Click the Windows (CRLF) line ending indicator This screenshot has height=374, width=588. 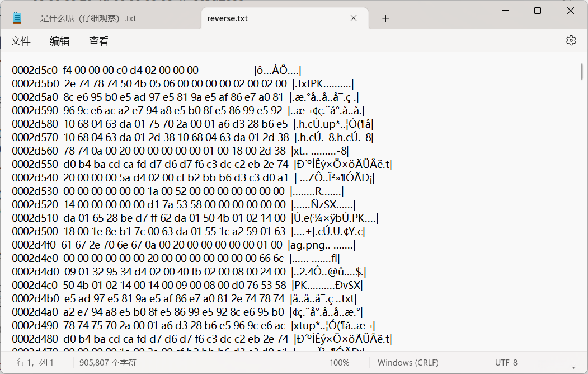click(408, 363)
